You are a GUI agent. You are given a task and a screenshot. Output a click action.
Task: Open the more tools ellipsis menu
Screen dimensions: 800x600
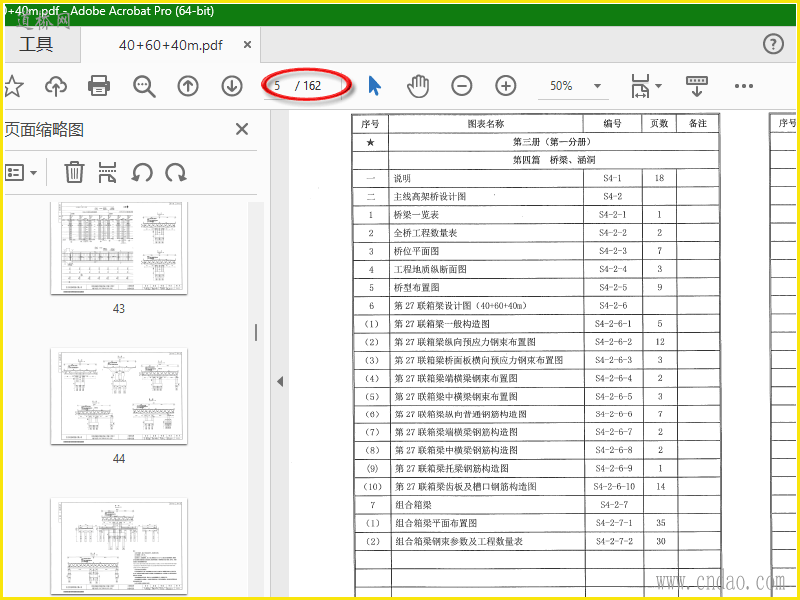[x=744, y=86]
